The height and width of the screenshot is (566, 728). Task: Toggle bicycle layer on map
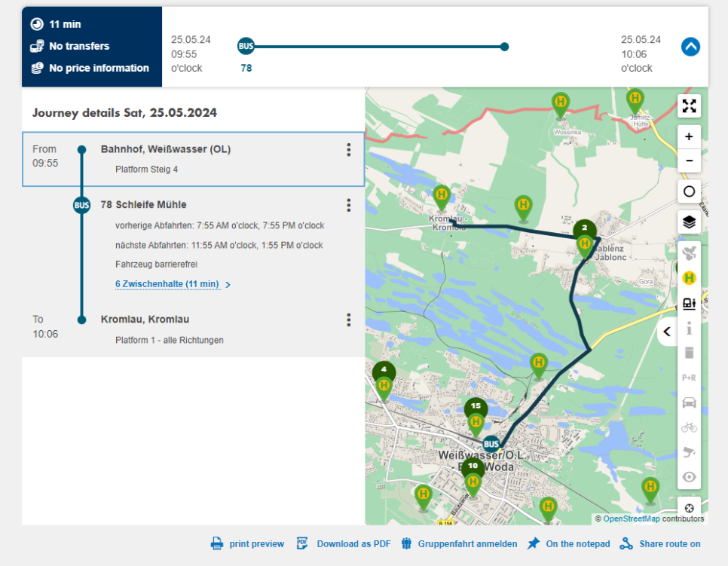tap(689, 427)
